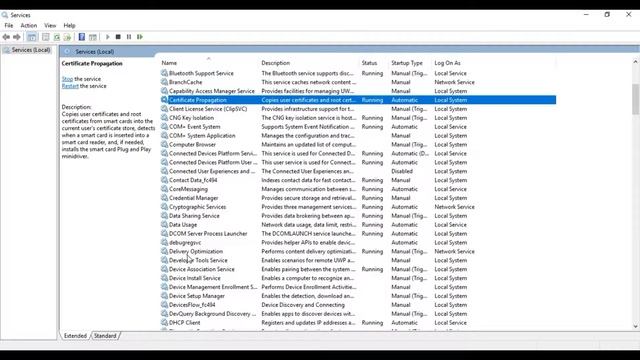
Task: Open the View menu
Action: 50,25
